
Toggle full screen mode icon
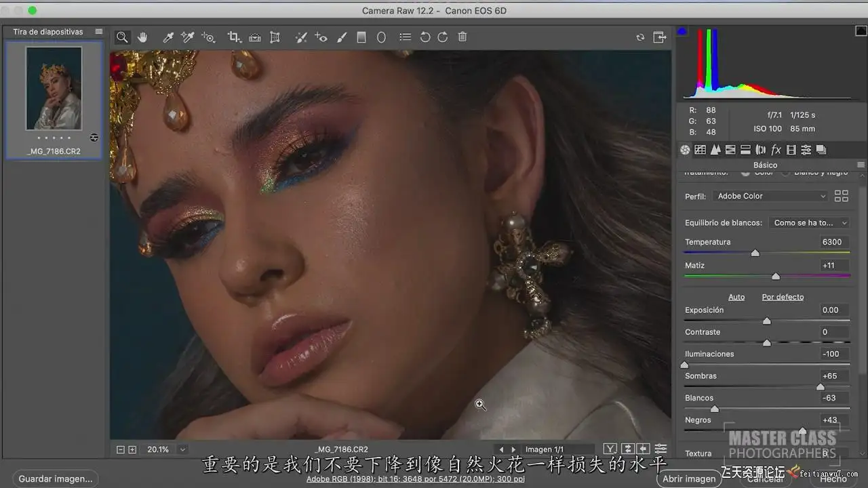point(659,37)
